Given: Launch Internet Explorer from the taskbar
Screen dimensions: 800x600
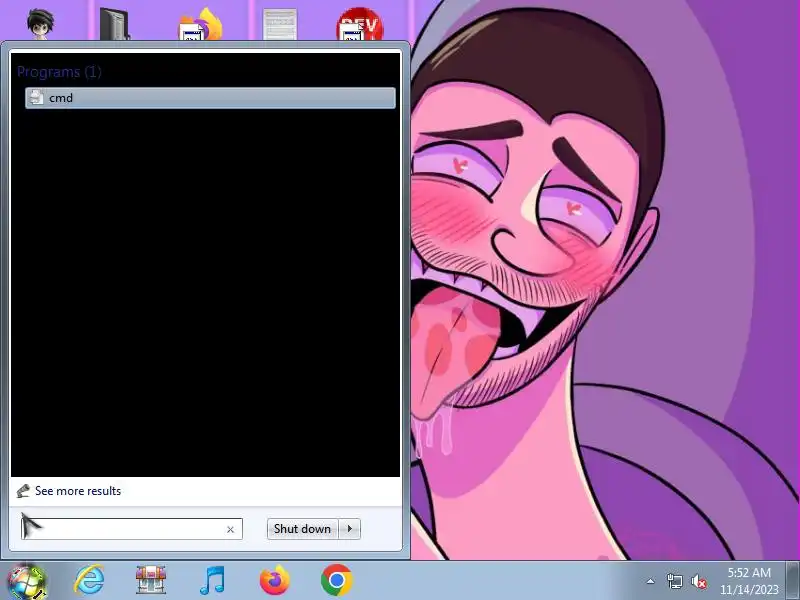Looking at the screenshot, I should tap(89, 580).
